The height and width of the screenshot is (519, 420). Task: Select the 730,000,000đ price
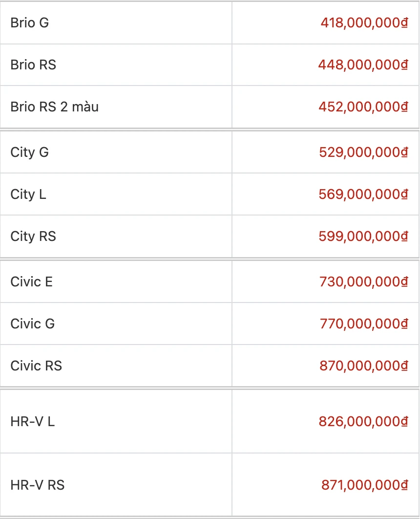pos(363,282)
